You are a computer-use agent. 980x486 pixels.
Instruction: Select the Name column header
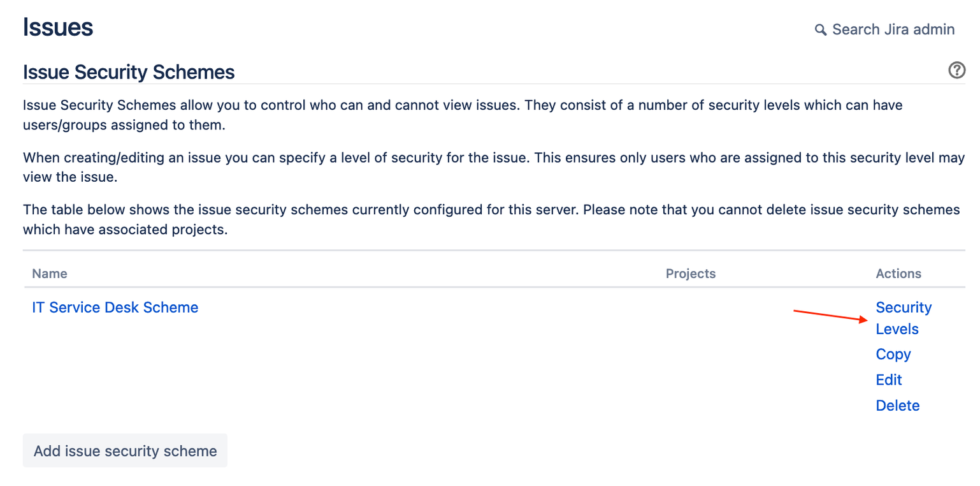[50, 274]
